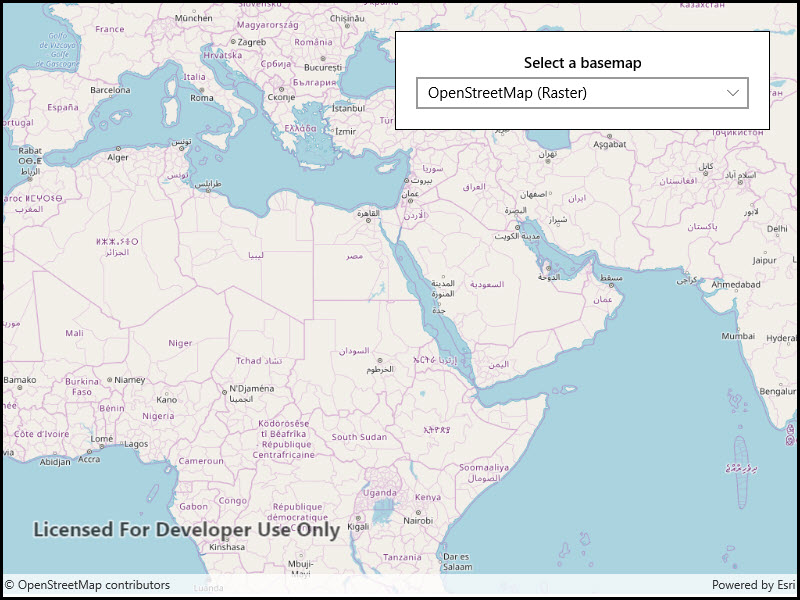Click the Roma city label
Screen dimensions: 800x600
[202, 97]
